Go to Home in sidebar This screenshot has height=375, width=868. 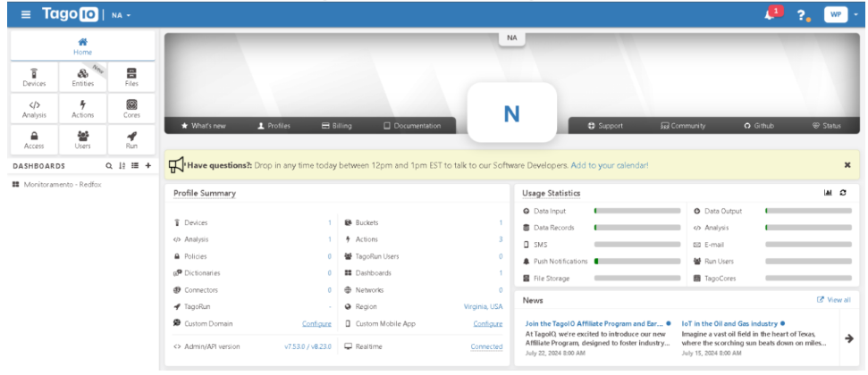coord(83,46)
